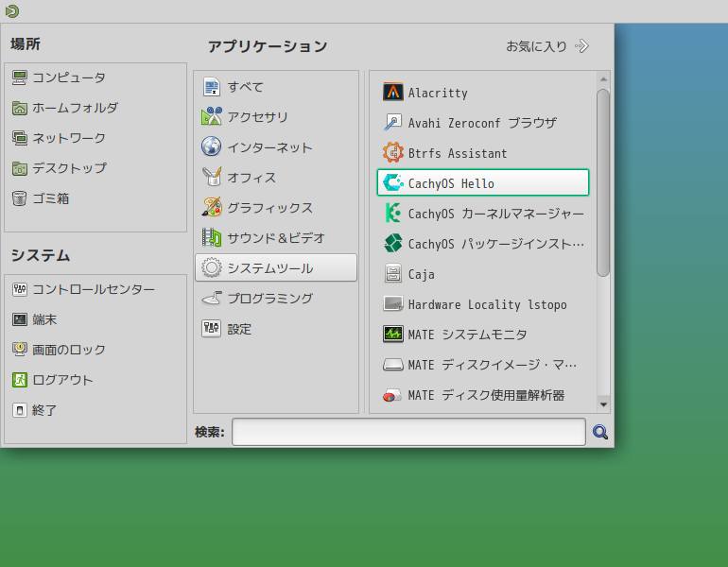The height and width of the screenshot is (567, 728).
Task: Select すべて applications category
Action: coord(276,87)
